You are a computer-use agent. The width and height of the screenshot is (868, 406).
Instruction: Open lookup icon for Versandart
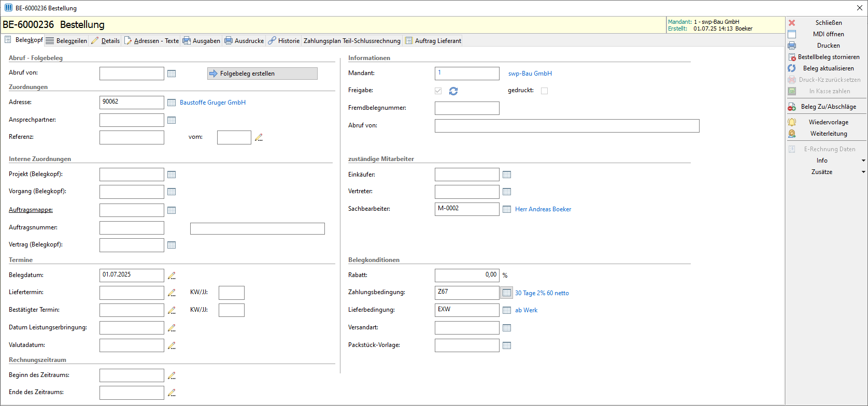click(507, 328)
